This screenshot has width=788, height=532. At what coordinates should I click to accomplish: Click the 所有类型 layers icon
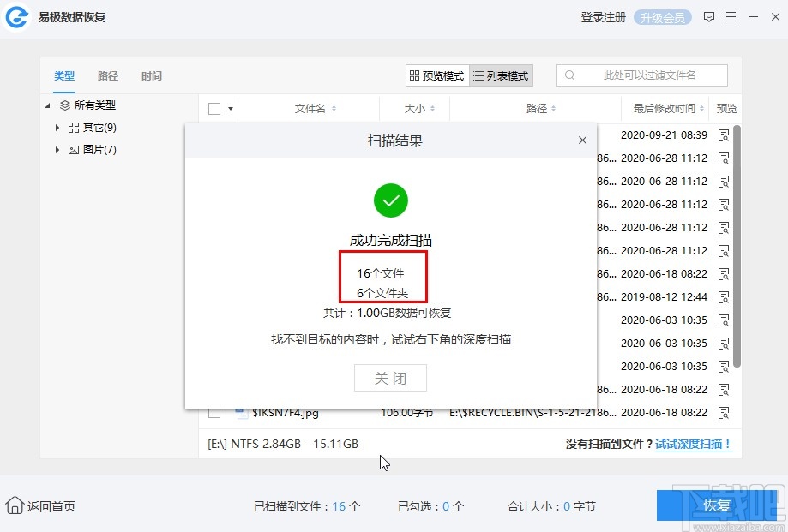point(65,105)
